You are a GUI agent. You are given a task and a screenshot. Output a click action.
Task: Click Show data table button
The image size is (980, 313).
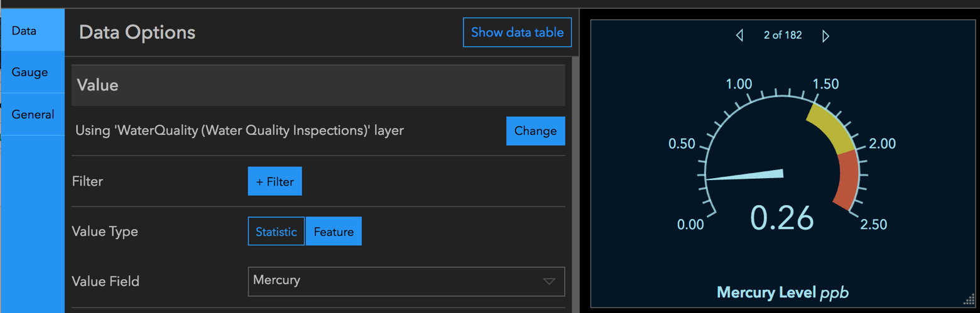tap(517, 33)
